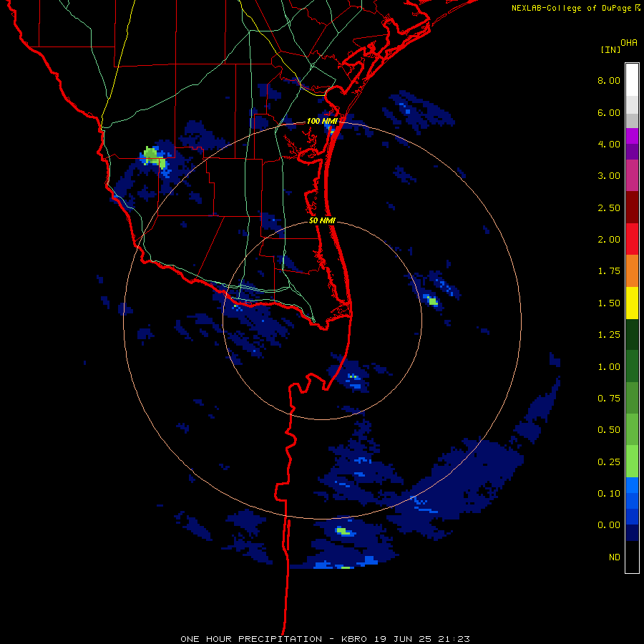Select the magenta legend swatch
This screenshot has height=644, width=644.
point(632,136)
